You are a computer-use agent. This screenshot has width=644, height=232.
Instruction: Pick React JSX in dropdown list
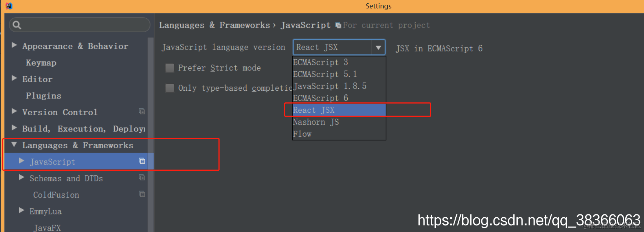(x=339, y=110)
